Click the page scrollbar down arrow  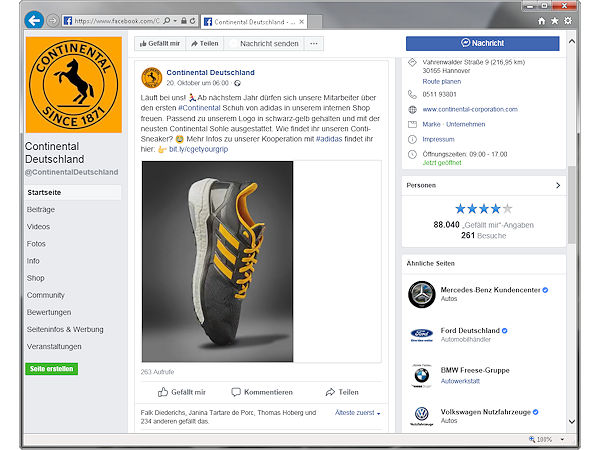pyautogui.click(x=572, y=422)
